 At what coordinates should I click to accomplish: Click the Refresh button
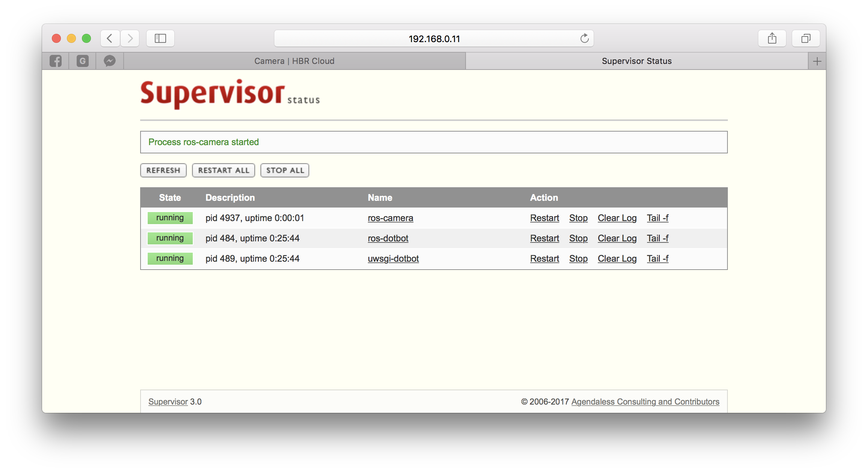coord(163,170)
